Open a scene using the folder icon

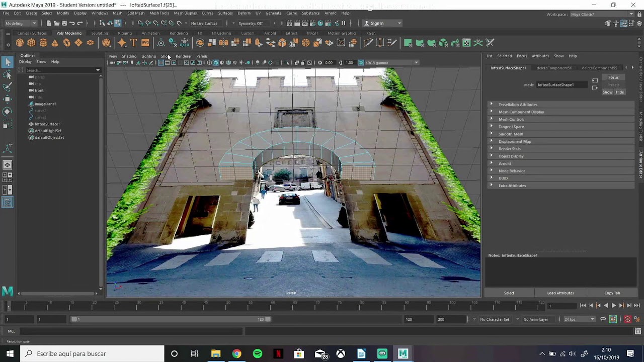(x=56, y=23)
